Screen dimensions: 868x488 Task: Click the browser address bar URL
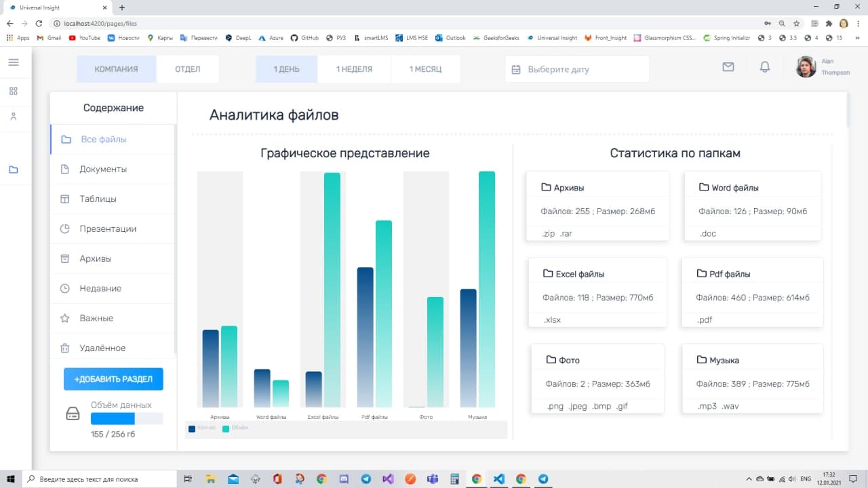(100, 23)
